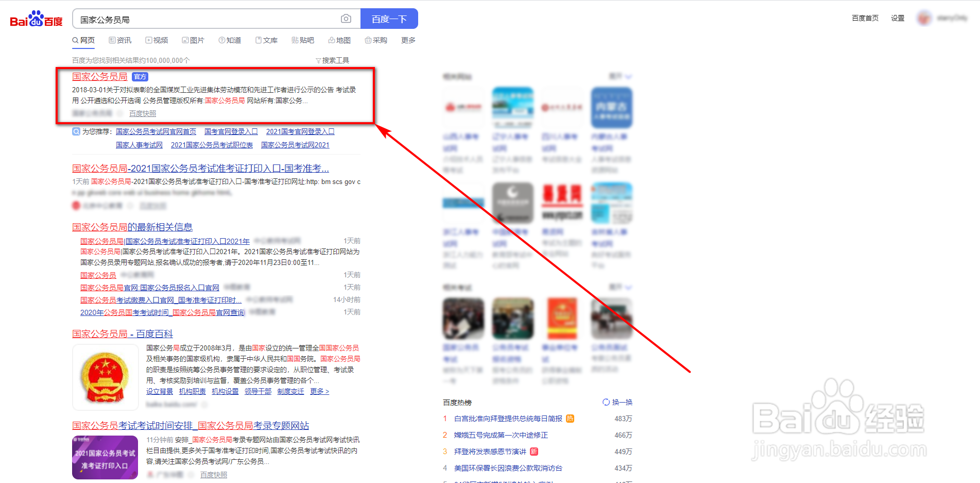
Task: Open 百度快照 under the first result
Action: pos(143,113)
